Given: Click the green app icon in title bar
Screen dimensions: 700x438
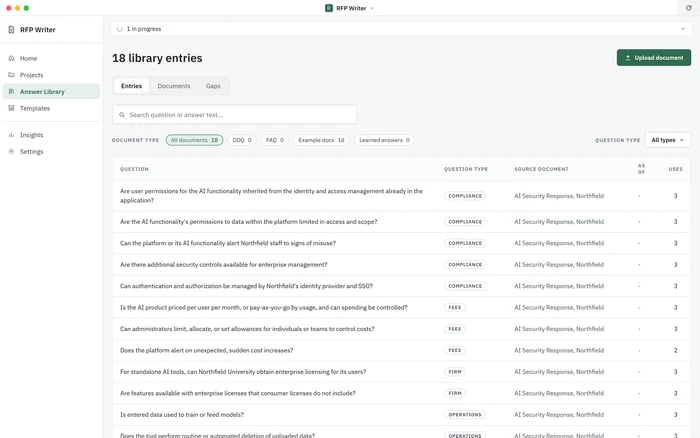Looking at the screenshot, I should click(x=329, y=8).
